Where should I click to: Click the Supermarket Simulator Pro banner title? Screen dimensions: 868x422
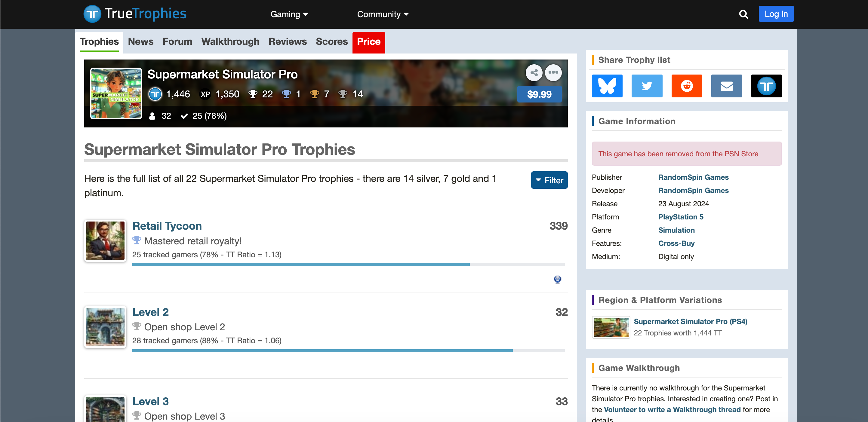222,74
